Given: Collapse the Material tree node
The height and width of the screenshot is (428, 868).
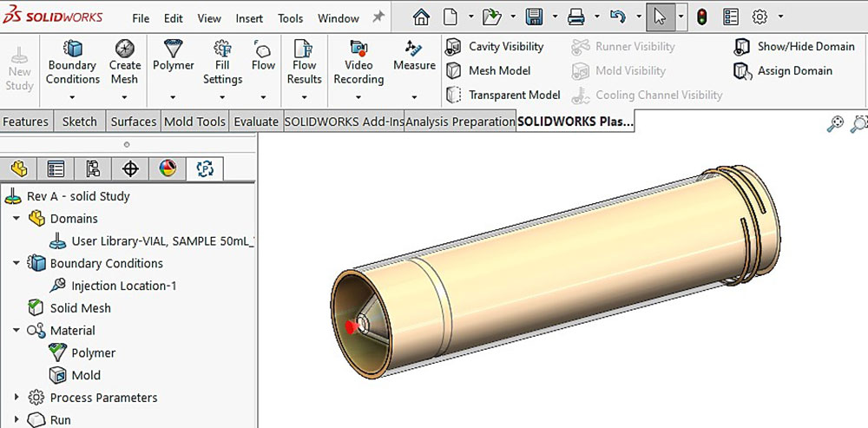Looking at the screenshot, I should (16, 331).
